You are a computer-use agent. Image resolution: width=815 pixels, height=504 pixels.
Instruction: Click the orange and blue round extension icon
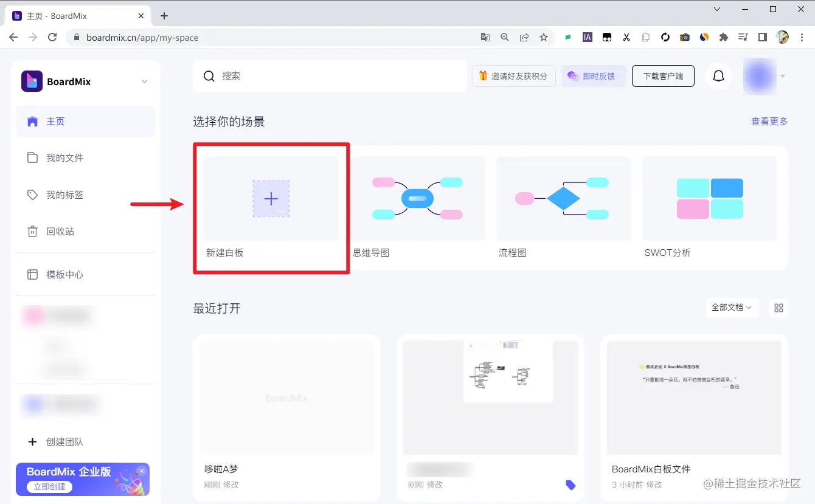(x=704, y=37)
